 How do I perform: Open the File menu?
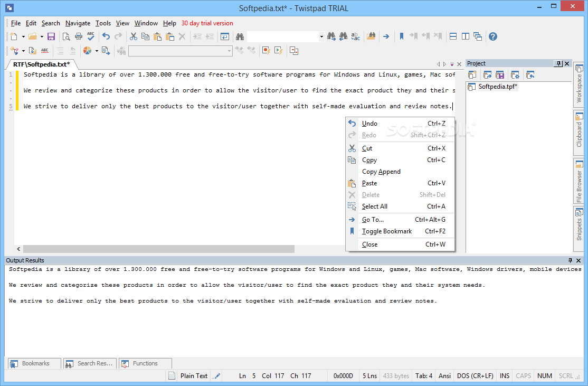16,23
